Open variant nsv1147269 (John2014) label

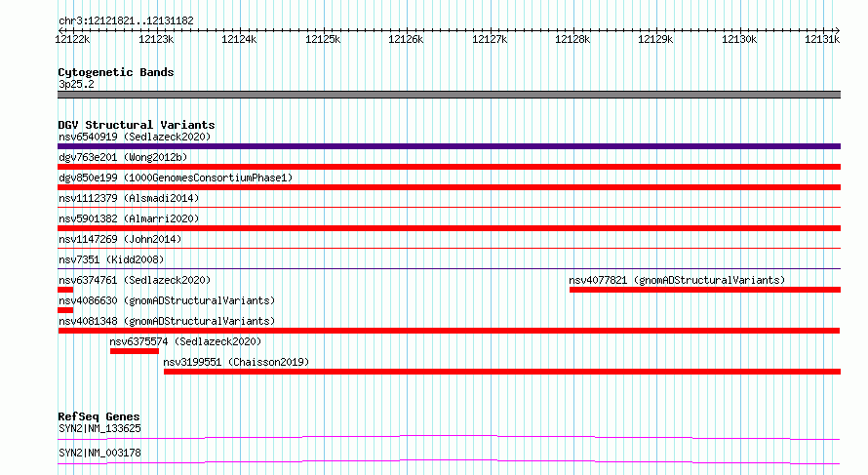(x=120, y=239)
